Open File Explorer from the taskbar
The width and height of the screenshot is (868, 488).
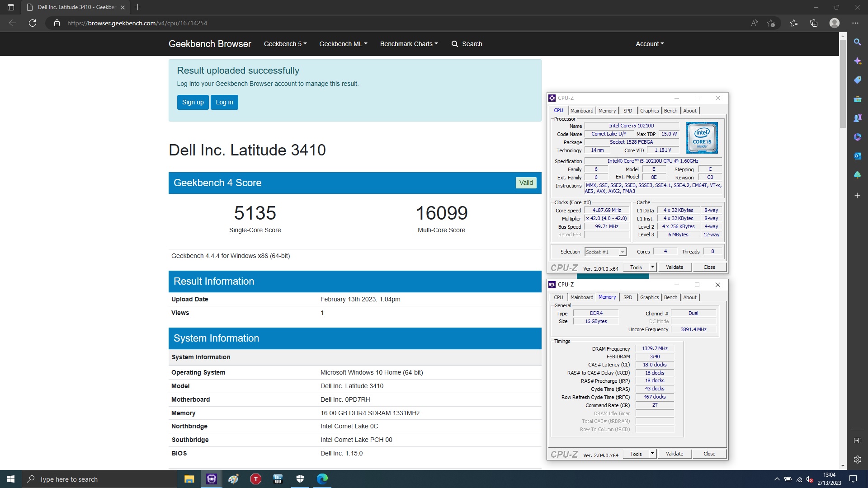(189, 479)
